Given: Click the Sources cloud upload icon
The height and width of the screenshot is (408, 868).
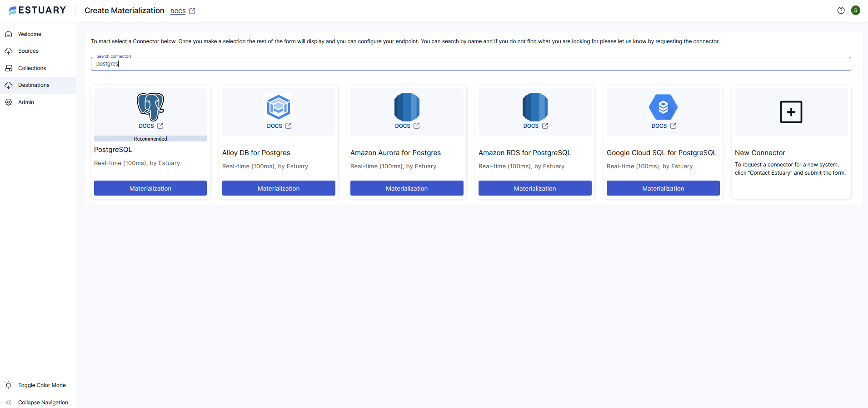Looking at the screenshot, I should [9, 51].
